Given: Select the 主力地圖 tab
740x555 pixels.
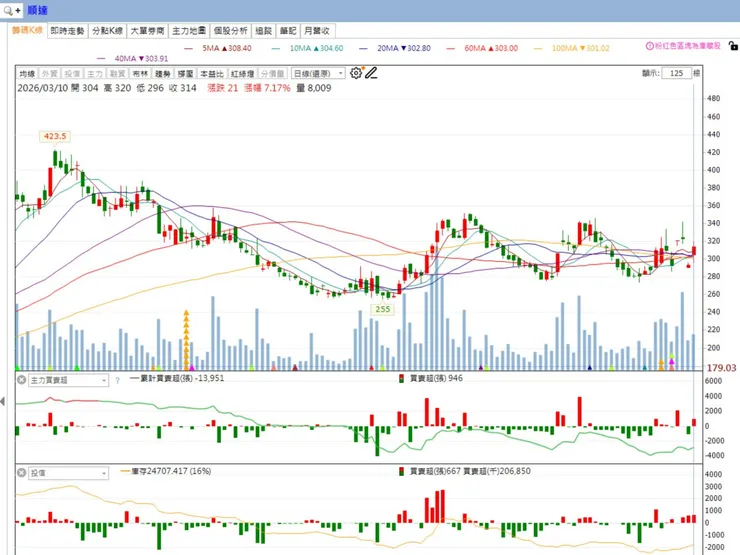Looking at the screenshot, I should pyautogui.click(x=189, y=31).
